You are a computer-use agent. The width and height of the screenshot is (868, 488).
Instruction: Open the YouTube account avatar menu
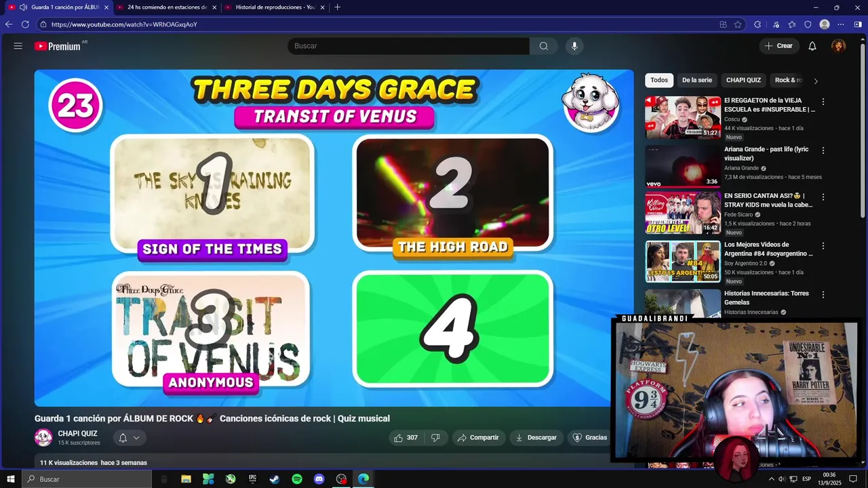click(839, 46)
